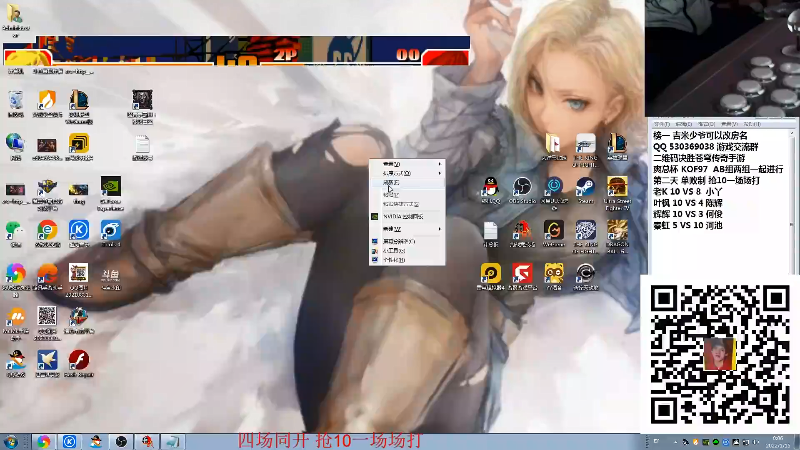Open 小工具 from the context menu

407,251
